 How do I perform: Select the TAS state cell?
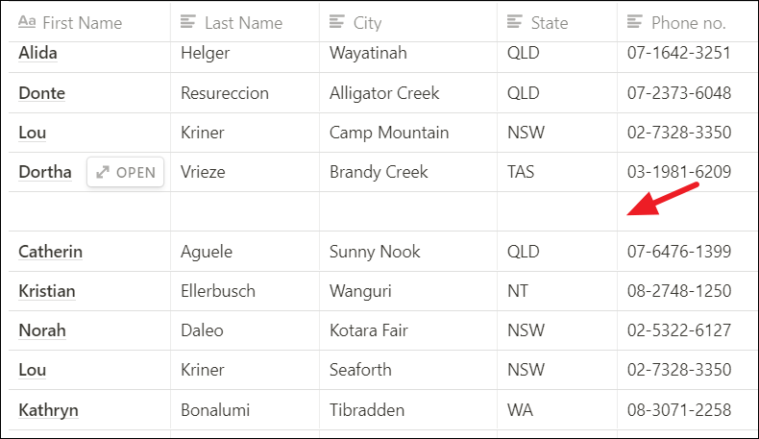[557, 172]
